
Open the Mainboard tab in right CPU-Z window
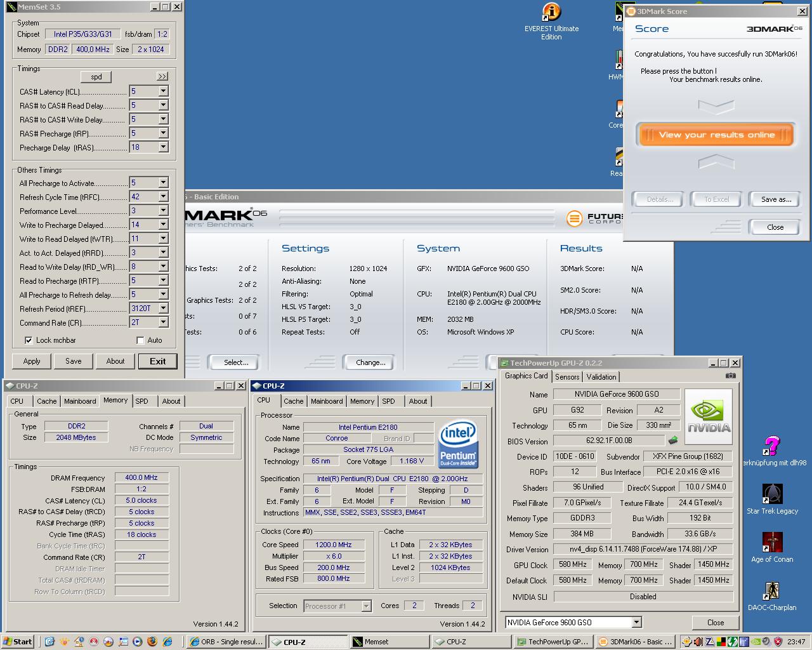point(327,401)
